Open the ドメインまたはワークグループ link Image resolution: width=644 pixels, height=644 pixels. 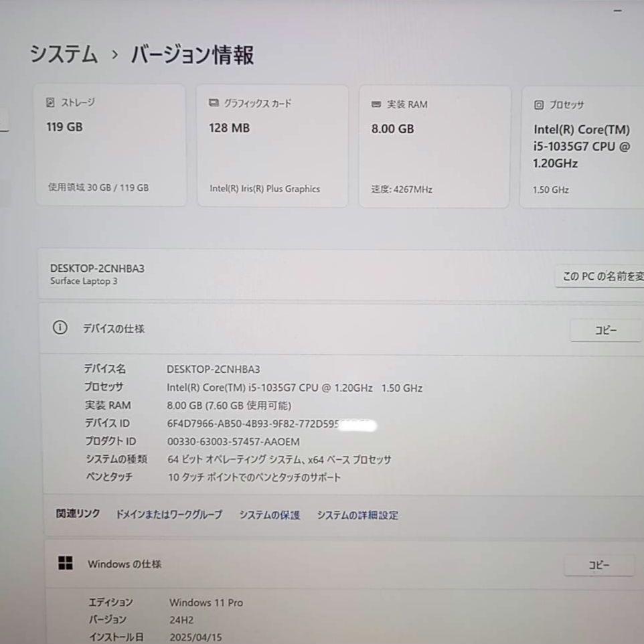(x=169, y=514)
